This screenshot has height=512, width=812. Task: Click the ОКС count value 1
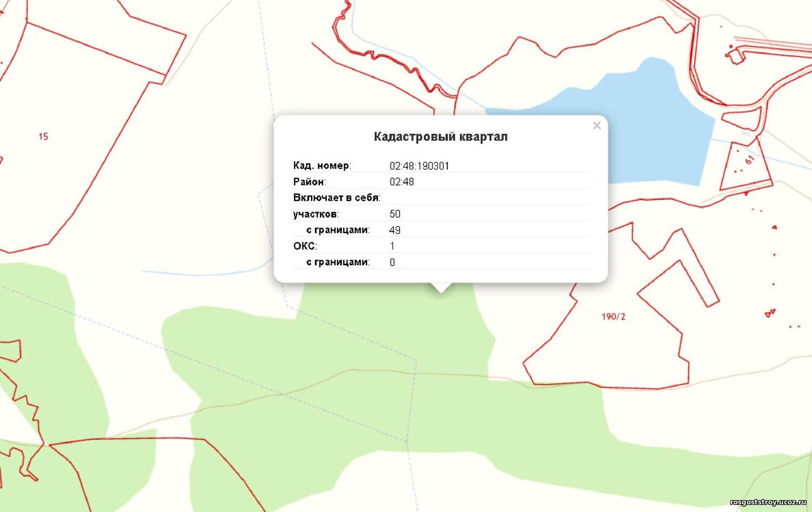392,246
